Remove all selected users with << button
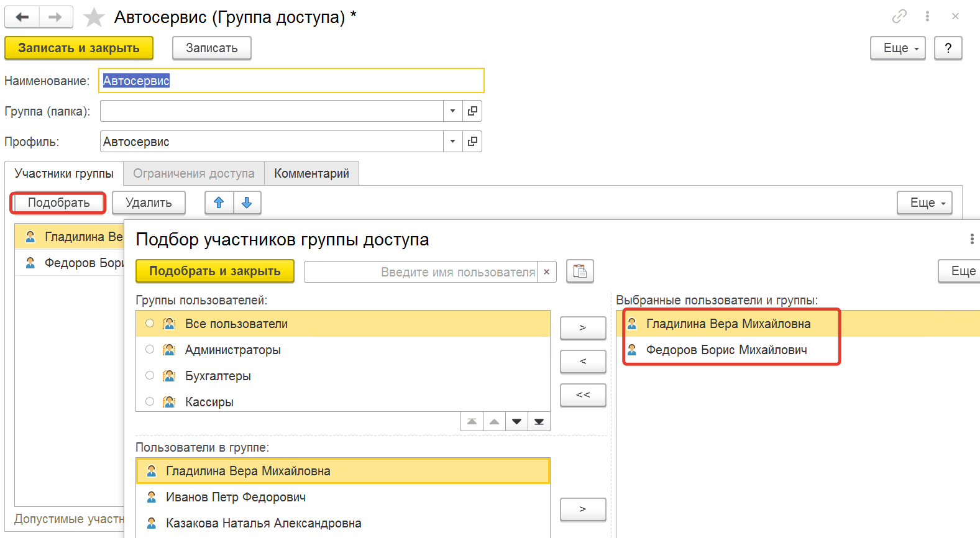Screen dimensions: 980x538 [x=583, y=394]
